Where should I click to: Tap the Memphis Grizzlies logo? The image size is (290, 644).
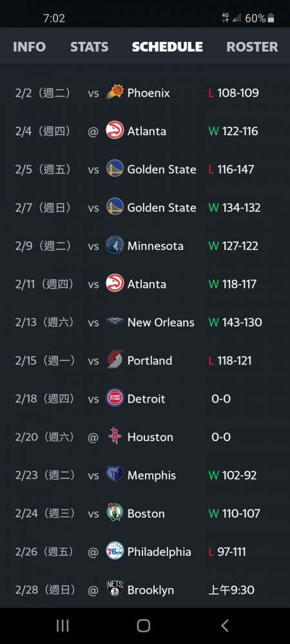click(x=115, y=475)
